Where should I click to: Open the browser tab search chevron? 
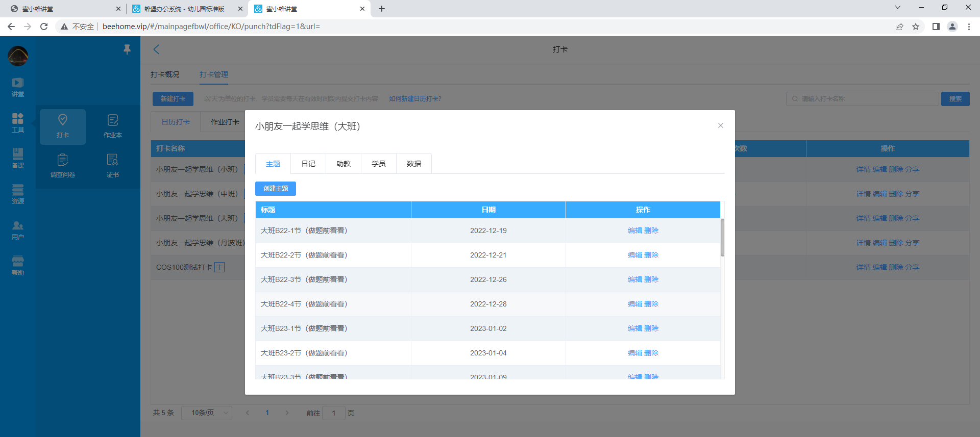coord(897,8)
